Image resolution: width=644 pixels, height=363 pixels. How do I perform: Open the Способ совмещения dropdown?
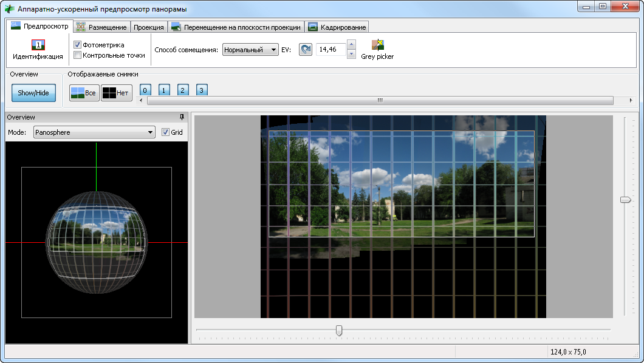point(250,50)
